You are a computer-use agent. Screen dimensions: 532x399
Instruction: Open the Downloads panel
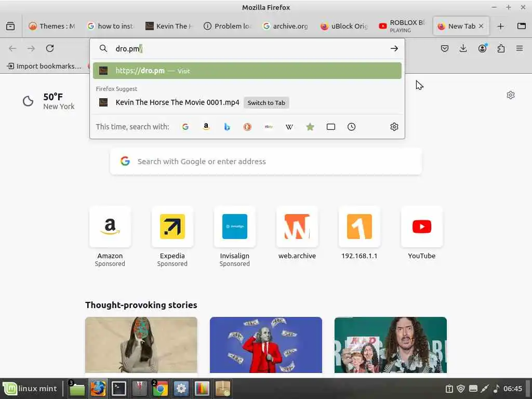pyautogui.click(x=463, y=48)
